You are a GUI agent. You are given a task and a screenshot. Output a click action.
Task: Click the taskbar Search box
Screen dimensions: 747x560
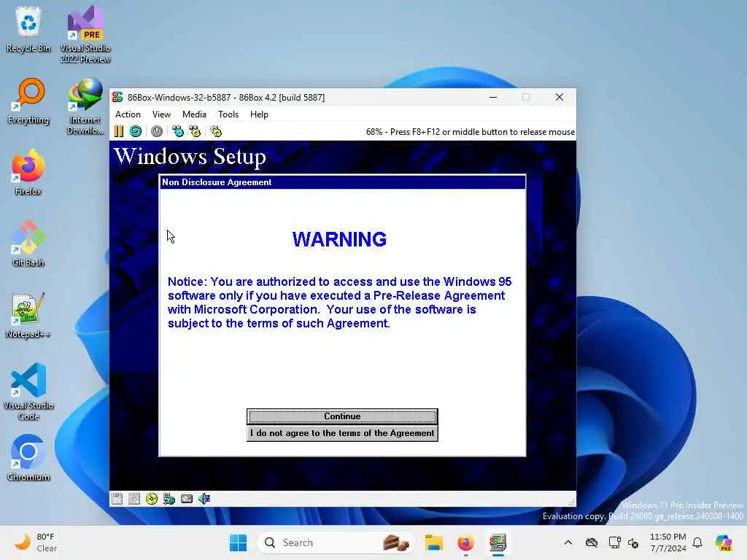(336, 542)
